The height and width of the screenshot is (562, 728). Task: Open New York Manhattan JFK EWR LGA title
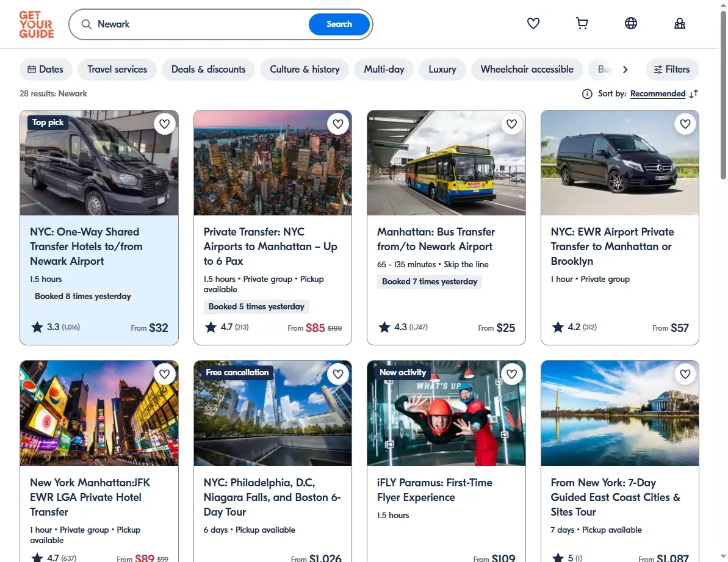click(x=90, y=497)
